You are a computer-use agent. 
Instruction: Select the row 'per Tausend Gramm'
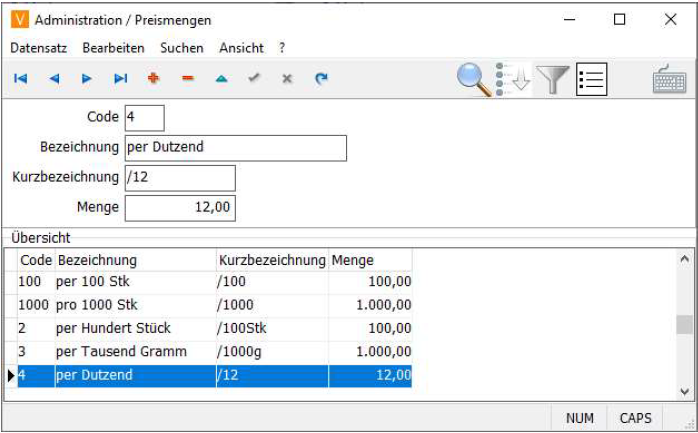pyautogui.click(x=136, y=352)
